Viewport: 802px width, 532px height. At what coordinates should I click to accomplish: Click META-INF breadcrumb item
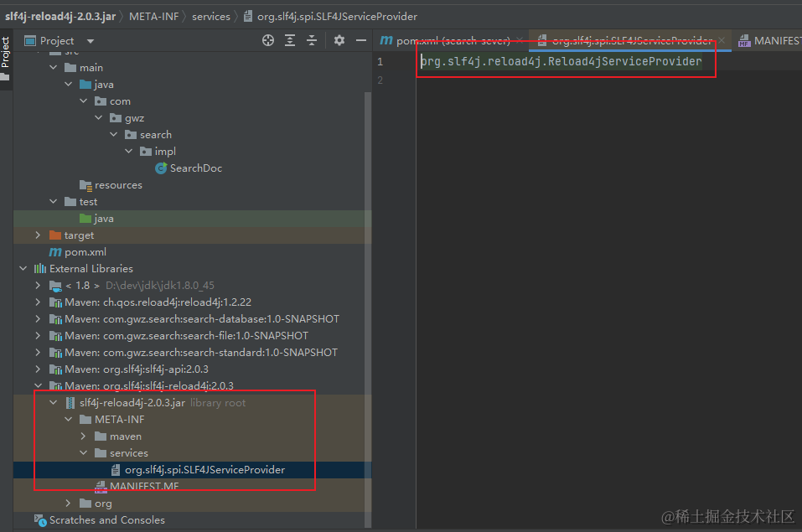pos(154,17)
